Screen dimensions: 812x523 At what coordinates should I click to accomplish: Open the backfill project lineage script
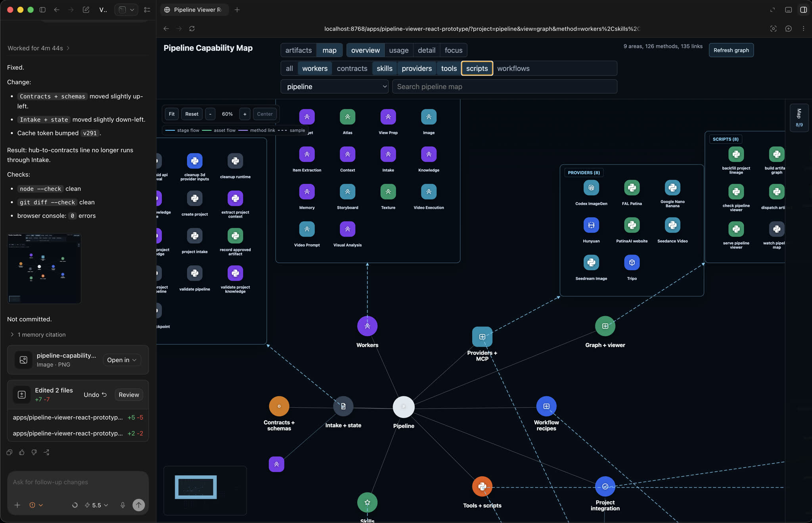click(736, 154)
